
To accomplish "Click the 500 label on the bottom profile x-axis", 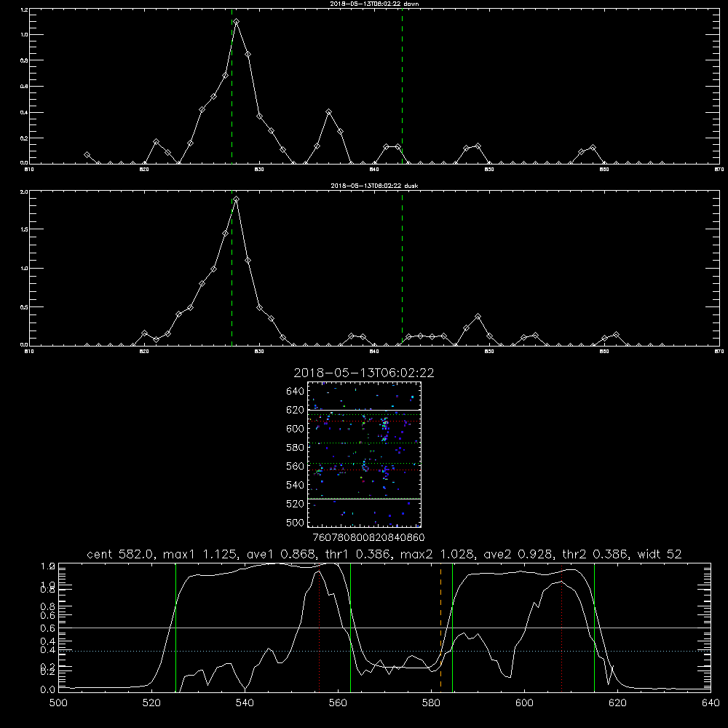I will (58, 703).
